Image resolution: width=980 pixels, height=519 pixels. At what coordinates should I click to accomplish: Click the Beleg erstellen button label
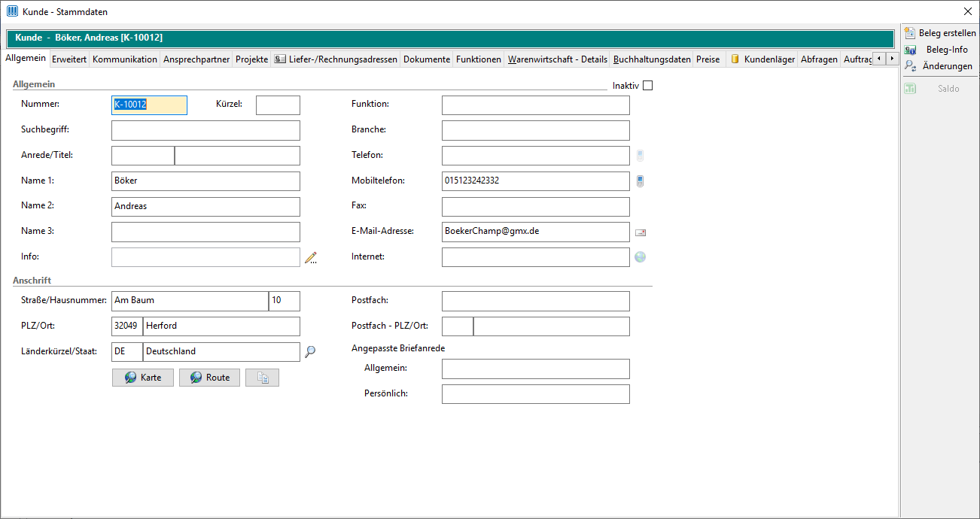(x=947, y=33)
